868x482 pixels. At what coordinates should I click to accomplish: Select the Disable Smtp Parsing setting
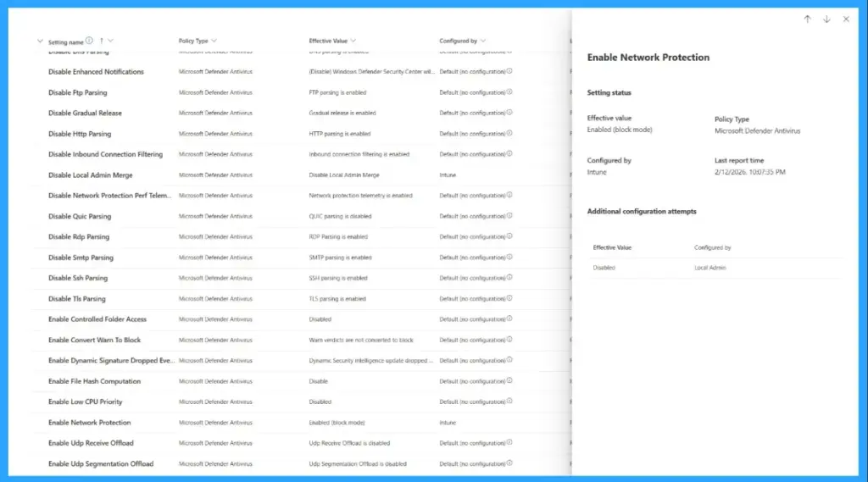click(x=81, y=258)
